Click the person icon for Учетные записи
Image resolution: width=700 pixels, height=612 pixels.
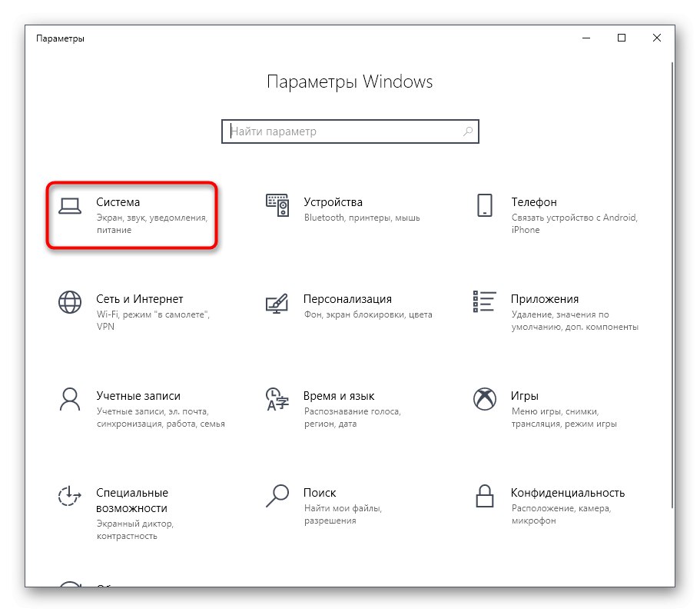pyautogui.click(x=70, y=399)
